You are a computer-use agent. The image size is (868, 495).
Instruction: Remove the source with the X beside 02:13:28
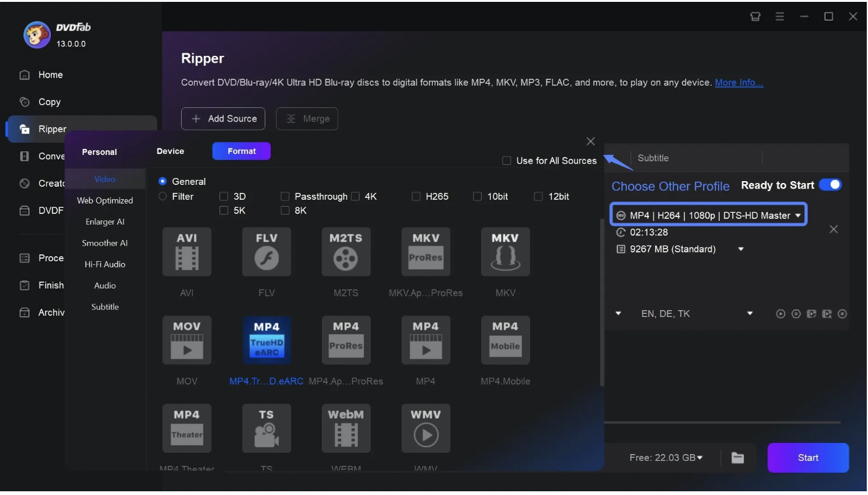[x=833, y=230]
